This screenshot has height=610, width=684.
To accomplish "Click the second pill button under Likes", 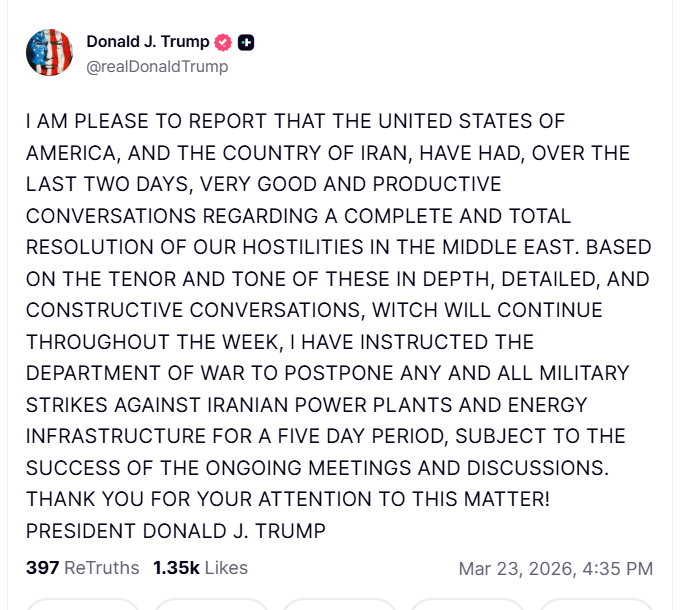I will 211,603.
